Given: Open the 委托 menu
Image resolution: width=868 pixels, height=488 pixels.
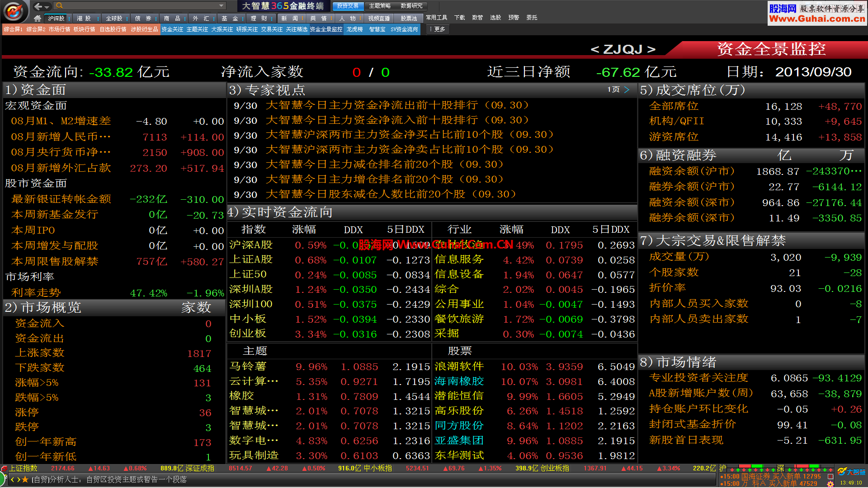Looking at the screenshot, I should [x=532, y=18].
